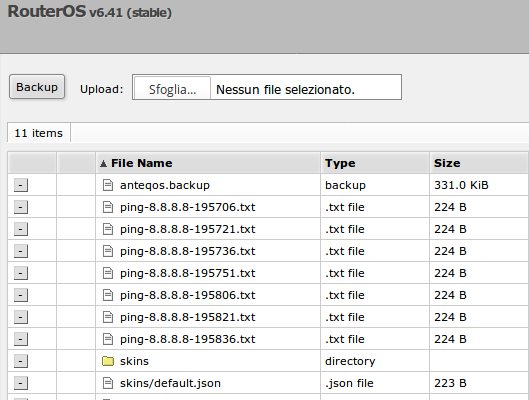This screenshot has width=529, height=400.
Task: Delete ping-8.8.8.8-195736.txt via its minus button
Action: (x=21, y=251)
